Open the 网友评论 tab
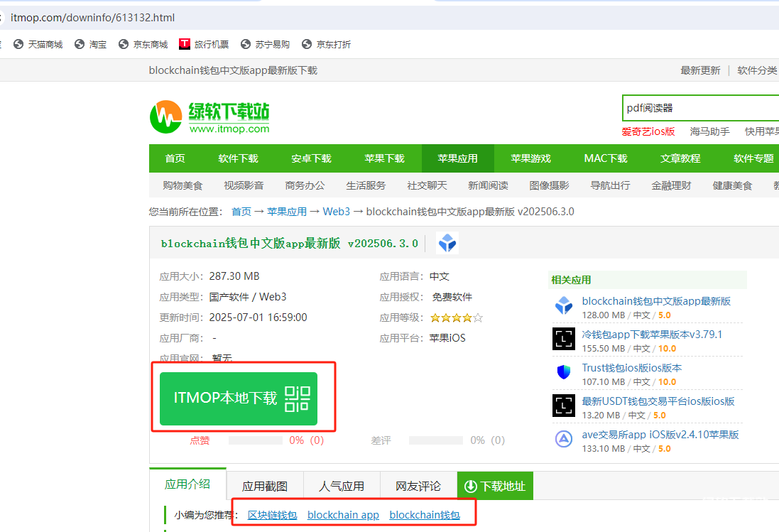 pyautogui.click(x=419, y=486)
